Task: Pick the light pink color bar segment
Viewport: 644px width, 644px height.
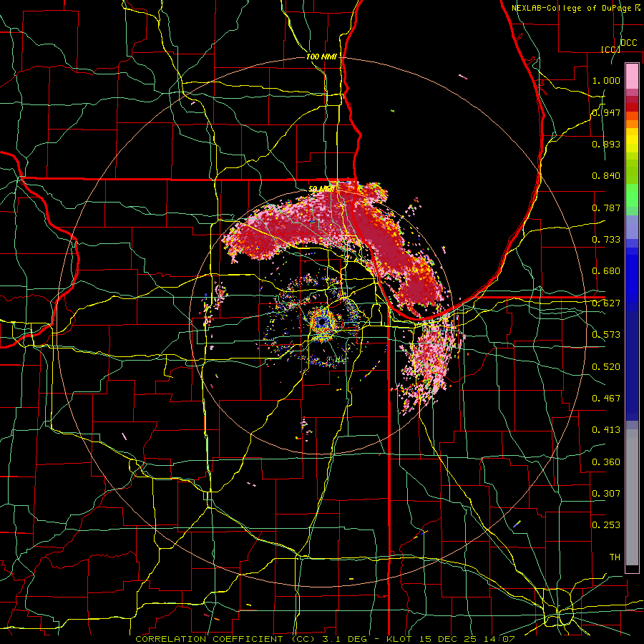Action: [632, 77]
